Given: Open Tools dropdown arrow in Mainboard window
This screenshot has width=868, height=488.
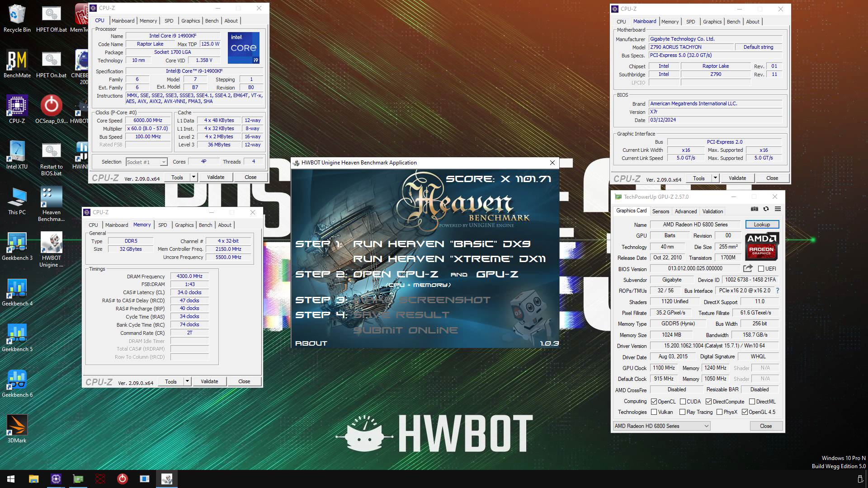Looking at the screenshot, I should [x=715, y=178].
